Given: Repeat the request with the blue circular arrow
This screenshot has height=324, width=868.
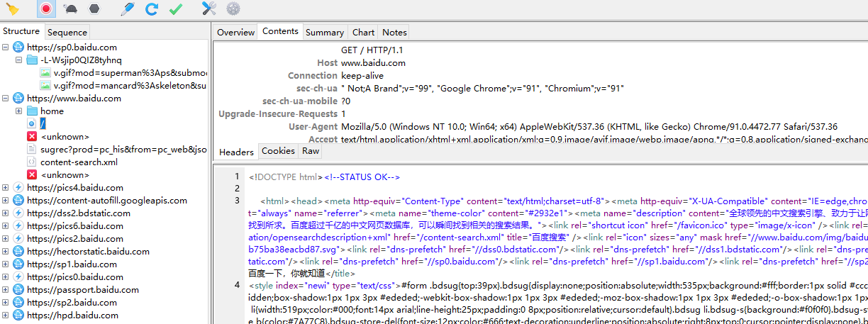Looking at the screenshot, I should [x=151, y=9].
